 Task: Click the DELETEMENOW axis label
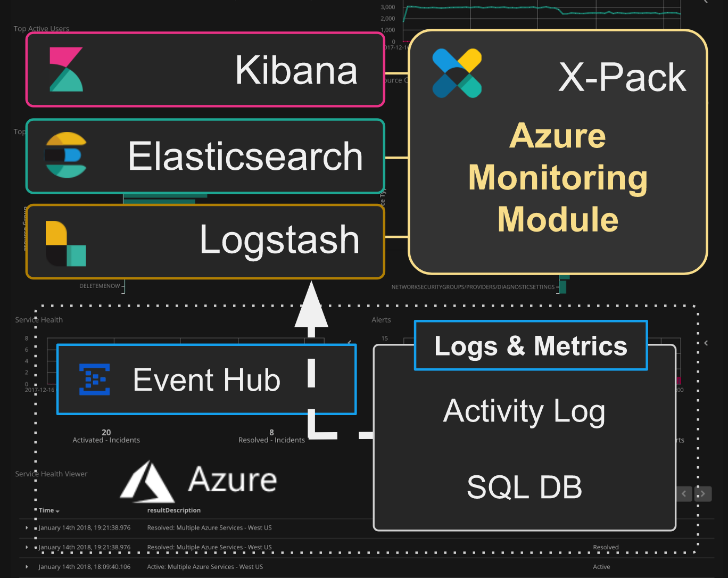[100, 286]
